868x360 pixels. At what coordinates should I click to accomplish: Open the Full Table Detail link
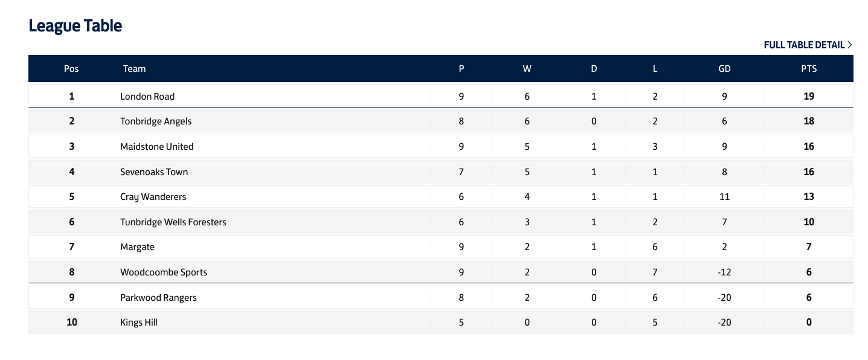point(808,45)
